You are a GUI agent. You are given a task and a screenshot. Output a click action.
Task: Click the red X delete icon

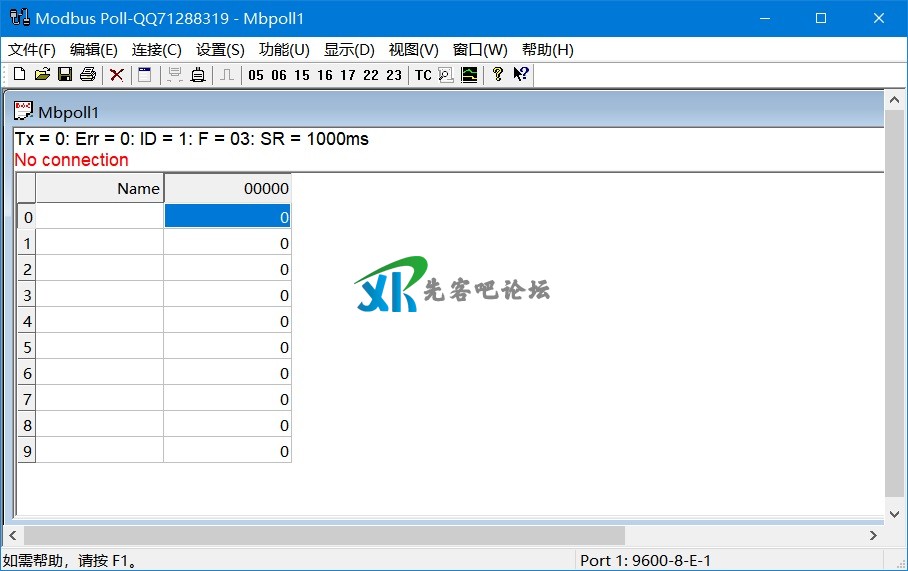[x=117, y=75]
